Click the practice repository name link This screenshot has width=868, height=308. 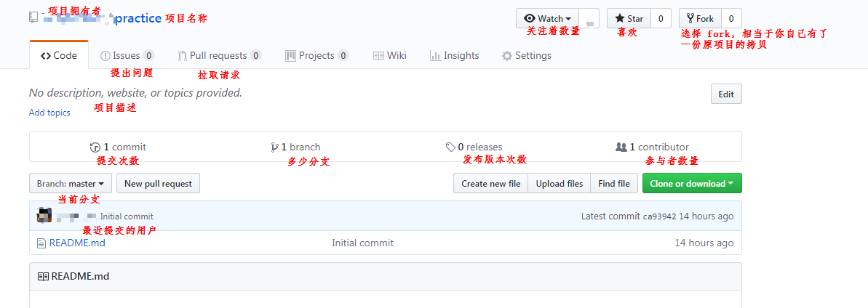[x=139, y=18]
